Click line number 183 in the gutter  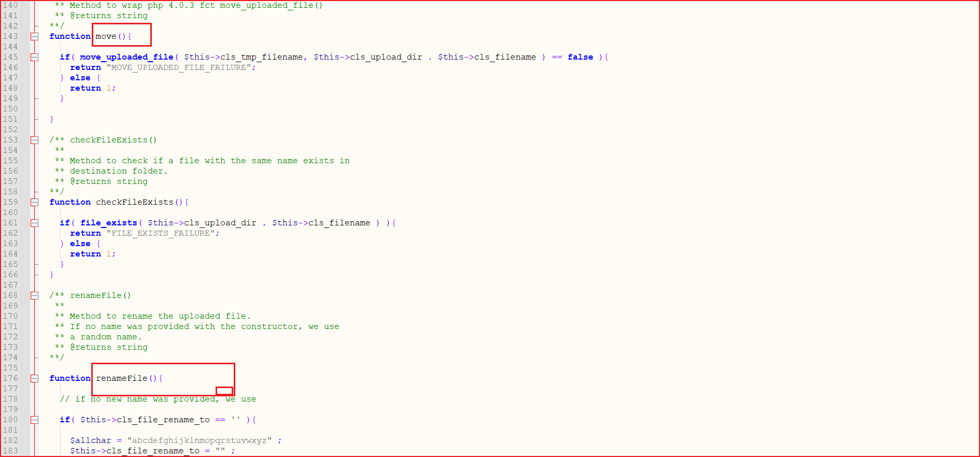[x=10, y=451]
